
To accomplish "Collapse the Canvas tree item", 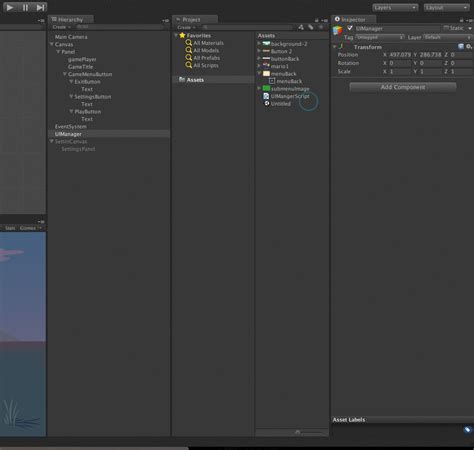I will pos(52,44).
